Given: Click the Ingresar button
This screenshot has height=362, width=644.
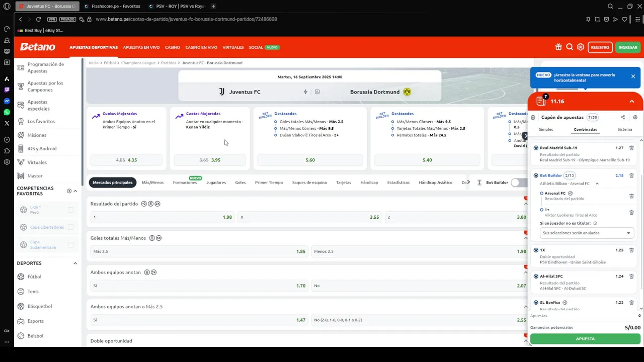Looking at the screenshot, I should (x=628, y=47).
